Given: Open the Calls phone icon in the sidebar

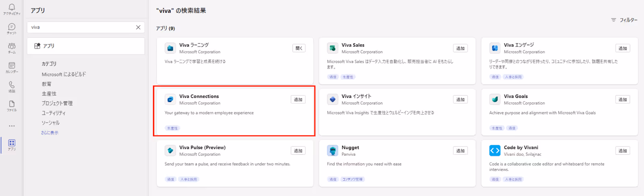Looking at the screenshot, I should click(x=12, y=85).
